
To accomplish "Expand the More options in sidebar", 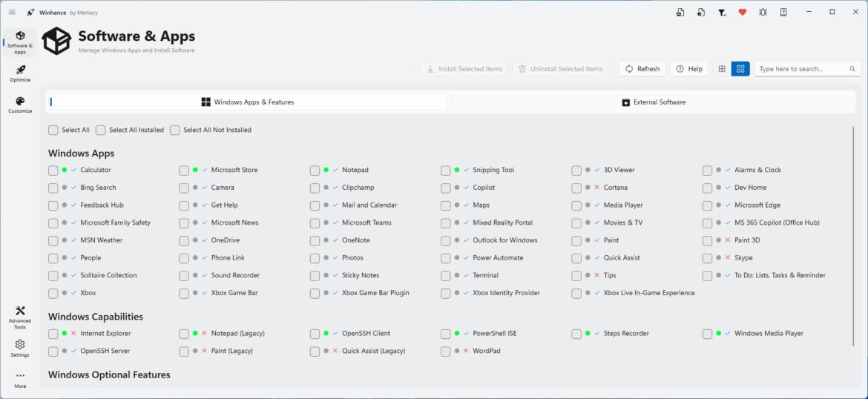I will point(20,377).
